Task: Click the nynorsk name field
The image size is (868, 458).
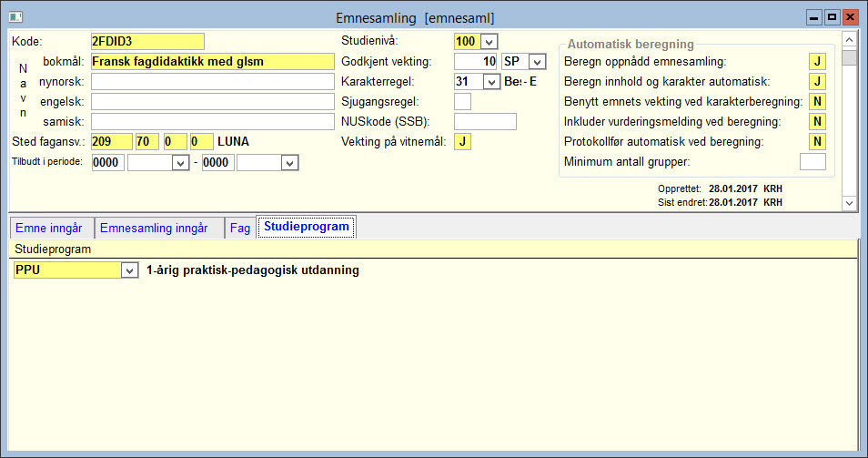Action: (213, 81)
